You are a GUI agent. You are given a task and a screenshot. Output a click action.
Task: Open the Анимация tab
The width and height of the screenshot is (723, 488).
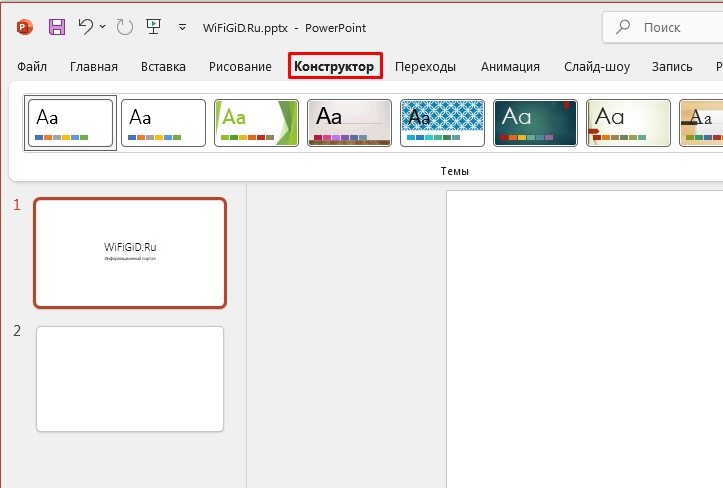tap(510, 66)
